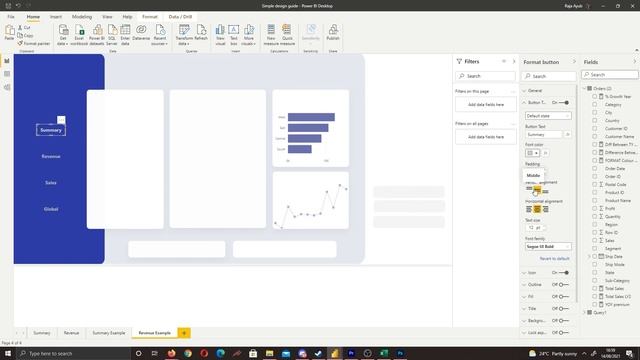This screenshot has width=640, height=360.
Task: Add a new page with plus button
Action: click(x=184, y=333)
